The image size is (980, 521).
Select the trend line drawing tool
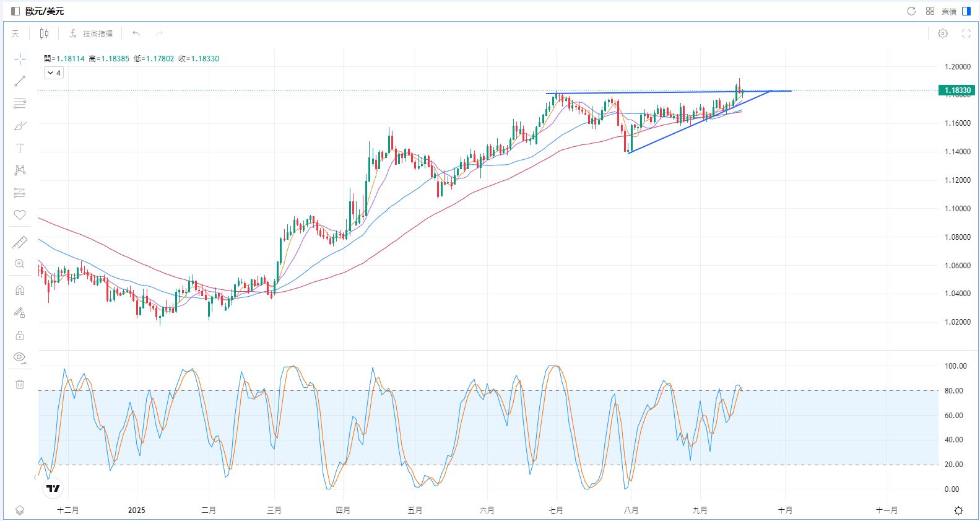click(20, 81)
